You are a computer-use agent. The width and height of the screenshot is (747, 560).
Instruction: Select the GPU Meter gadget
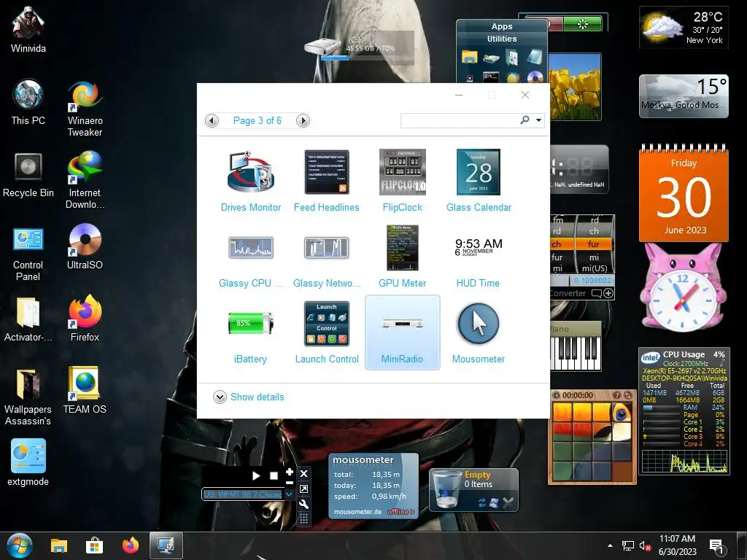click(403, 257)
